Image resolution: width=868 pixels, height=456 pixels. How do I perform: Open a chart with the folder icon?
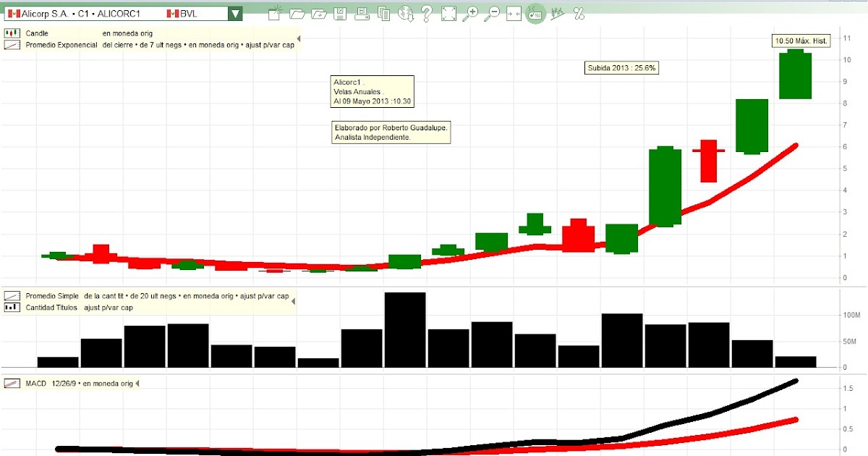[x=297, y=13]
